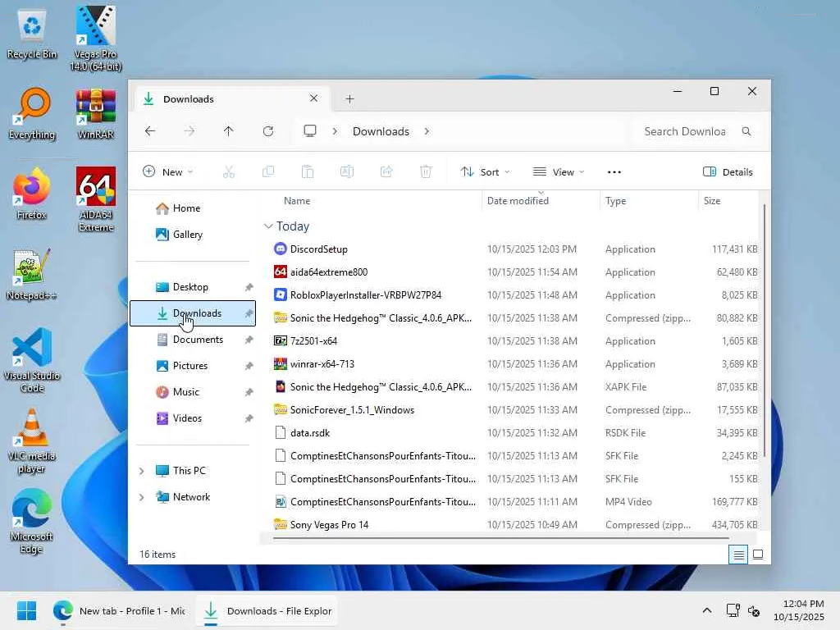This screenshot has height=630, width=840.
Task: Open the View dropdown menu
Action: (x=558, y=172)
